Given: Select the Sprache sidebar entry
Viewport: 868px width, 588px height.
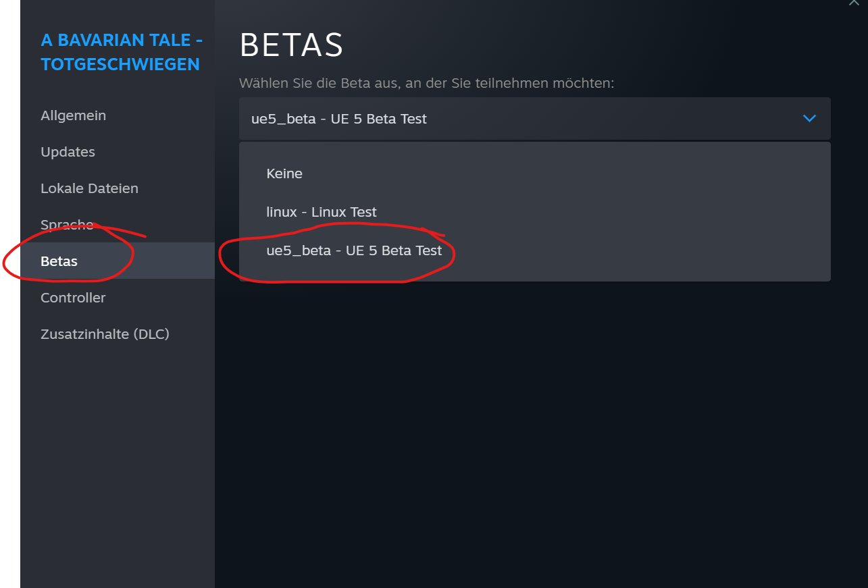Looking at the screenshot, I should tap(67, 225).
